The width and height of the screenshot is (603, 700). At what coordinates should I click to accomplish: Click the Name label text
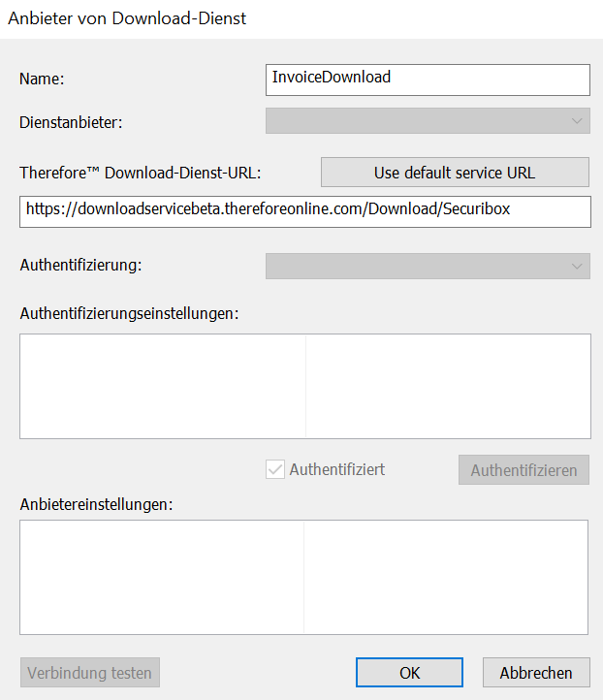point(42,80)
